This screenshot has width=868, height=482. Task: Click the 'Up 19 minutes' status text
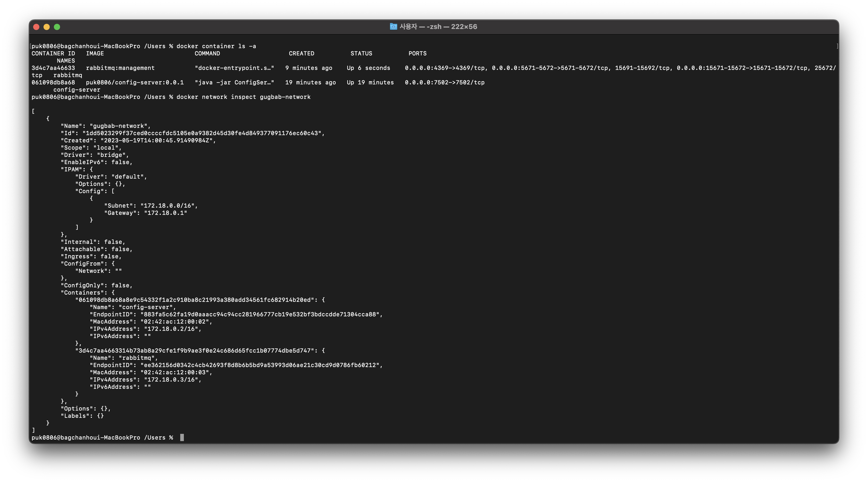pos(370,83)
